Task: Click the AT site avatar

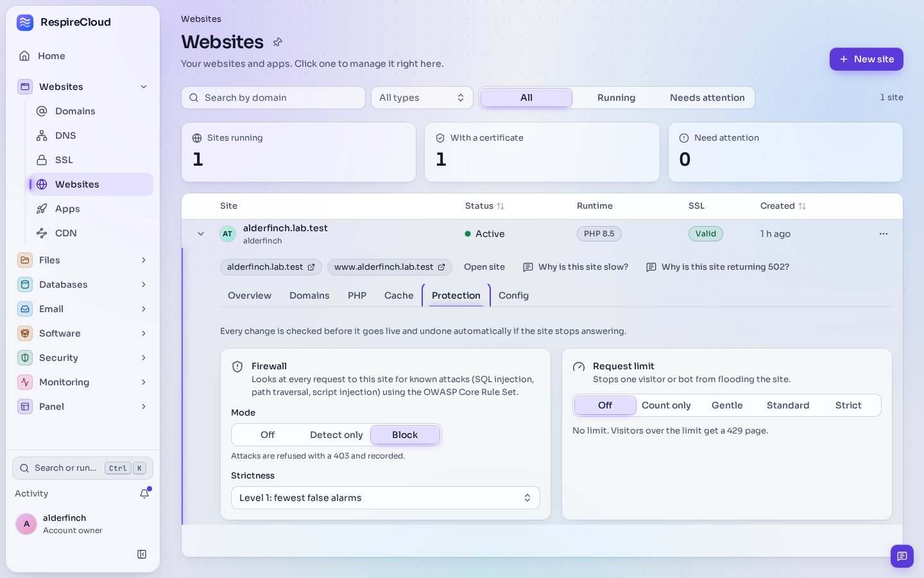Action: [227, 234]
